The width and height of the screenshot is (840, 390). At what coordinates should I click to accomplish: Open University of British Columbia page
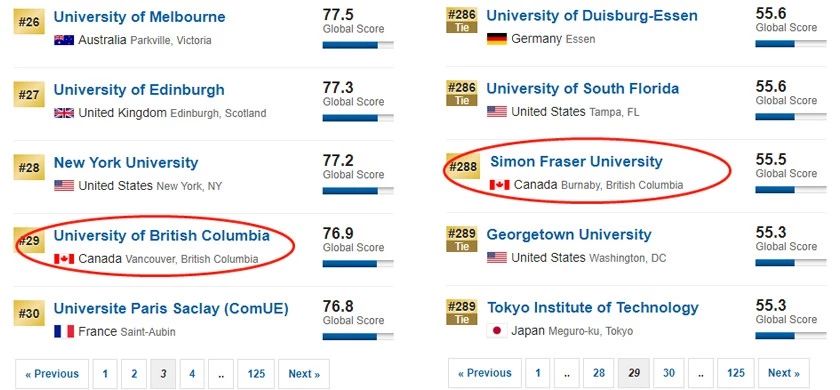tap(161, 236)
